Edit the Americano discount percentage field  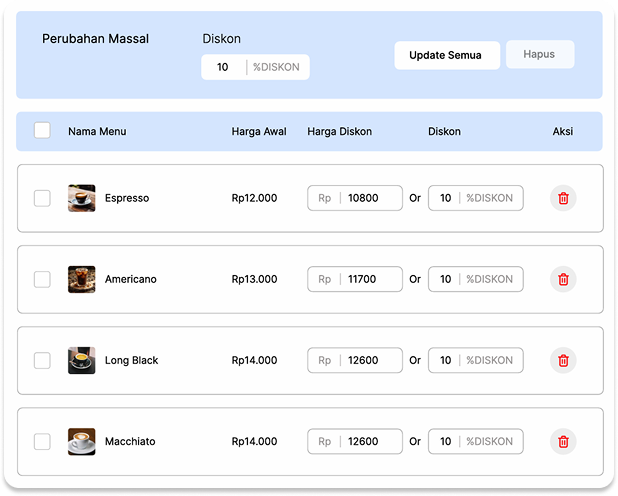tap(446, 279)
